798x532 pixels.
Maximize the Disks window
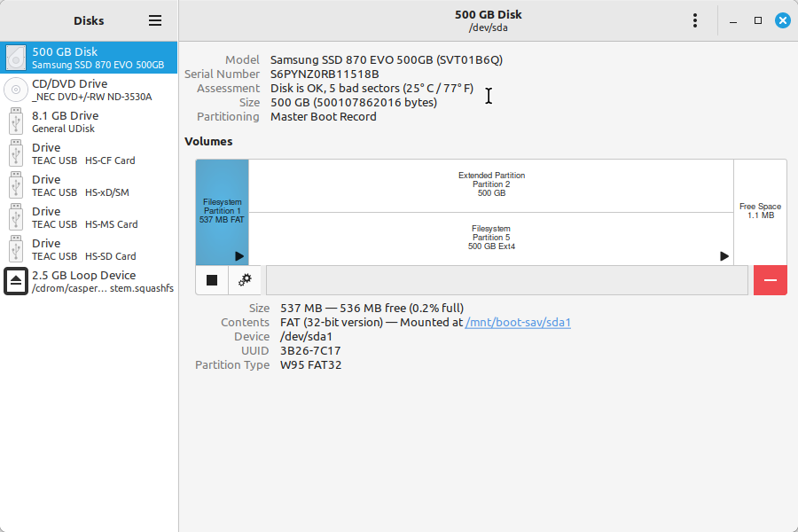click(758, 20)
